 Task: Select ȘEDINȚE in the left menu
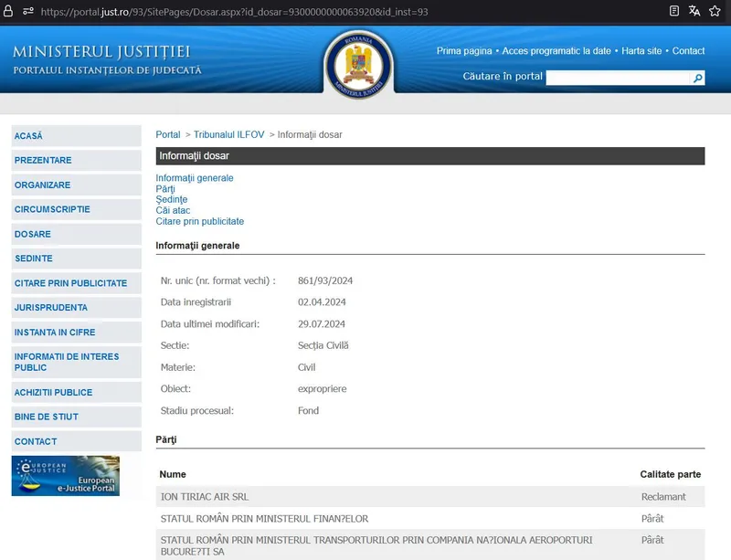pos(34,259)
